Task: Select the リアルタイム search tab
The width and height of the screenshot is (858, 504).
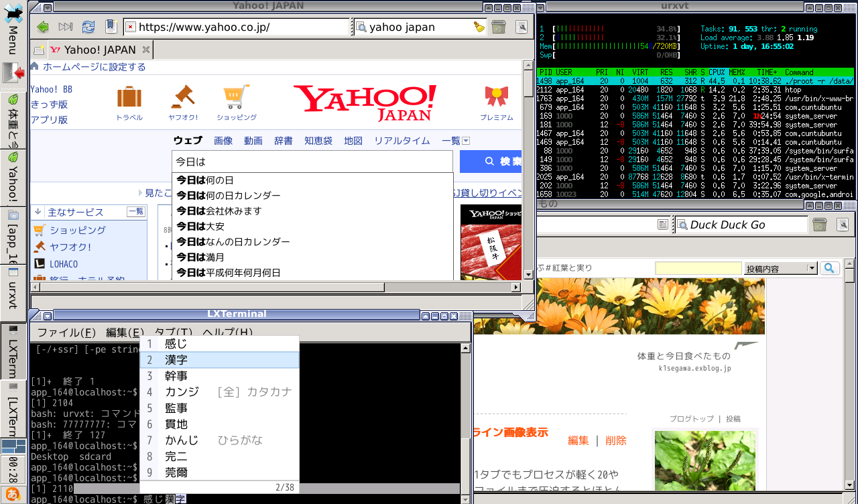Action: click(x=402, y=141)
